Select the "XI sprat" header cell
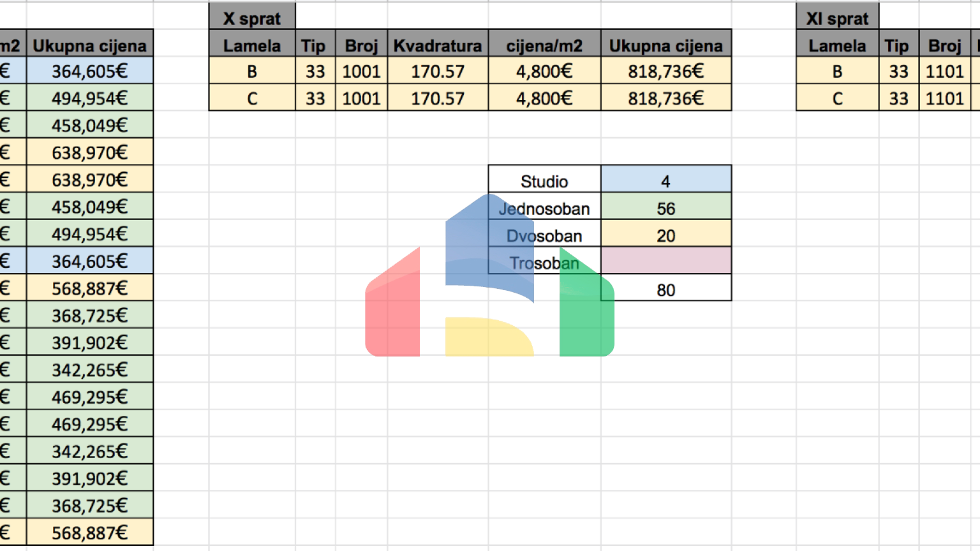The image size is (980, 551). (x=837, y=18)
